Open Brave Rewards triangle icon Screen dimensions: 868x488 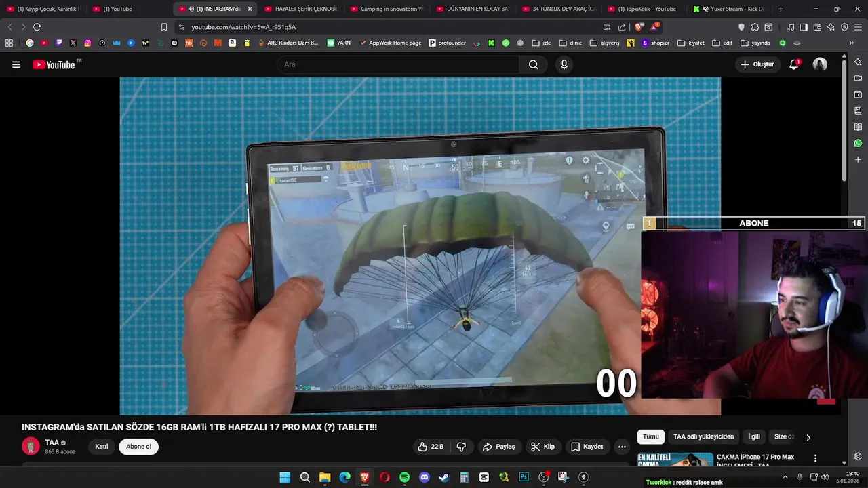click(654, 27)
